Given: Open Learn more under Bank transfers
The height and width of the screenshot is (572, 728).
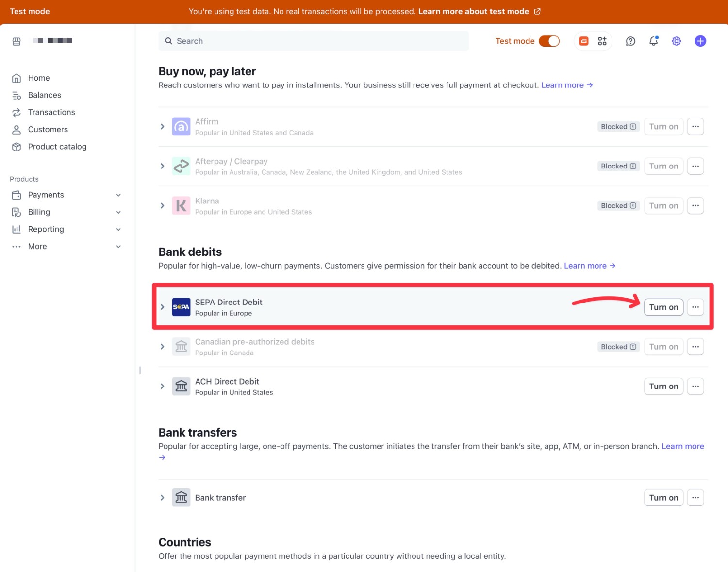Looking at the screenshot, I should (x=682, y=446).
